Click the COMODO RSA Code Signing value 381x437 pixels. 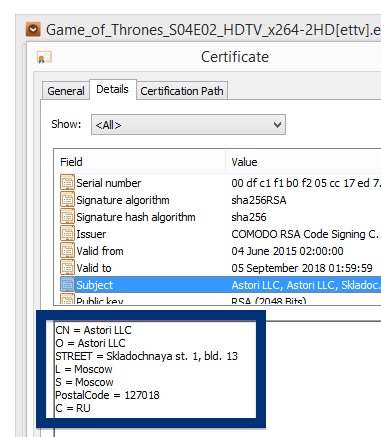(x=306, y=234)
